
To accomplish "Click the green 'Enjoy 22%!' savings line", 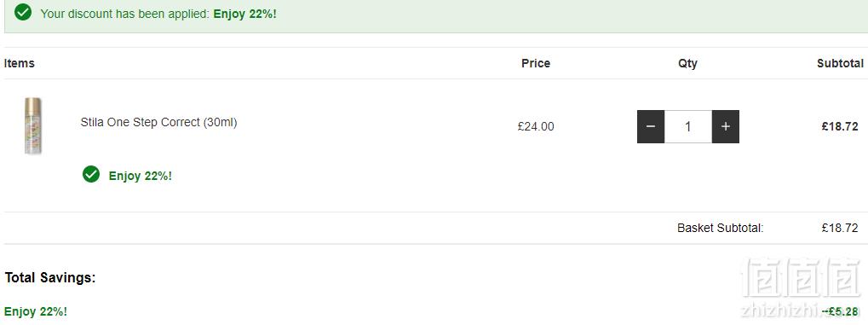I will (x=36, y=311).
